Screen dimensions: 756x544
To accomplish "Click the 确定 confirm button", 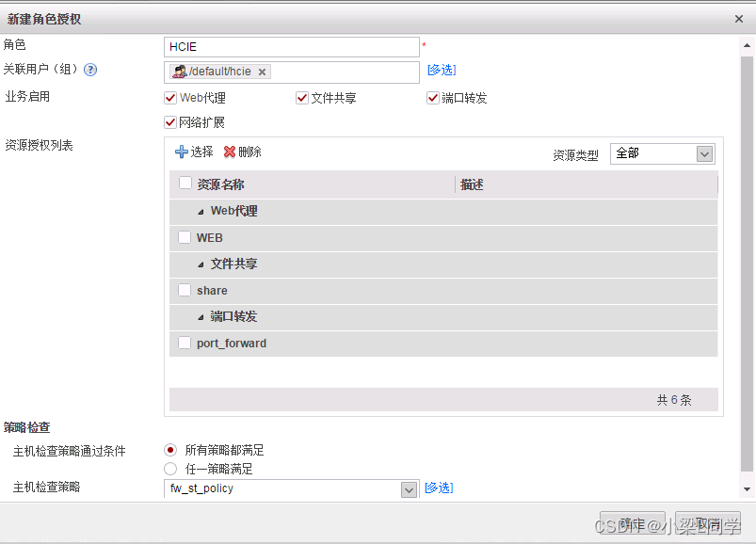I will pos(632,523).
